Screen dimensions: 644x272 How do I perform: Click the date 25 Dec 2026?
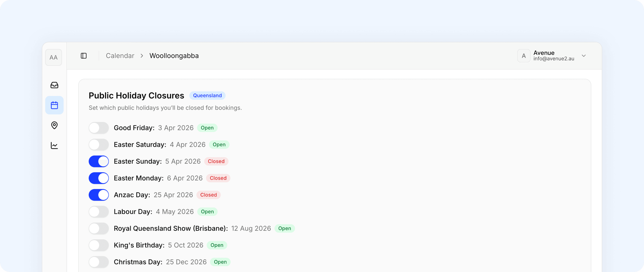tap(186, 262)
